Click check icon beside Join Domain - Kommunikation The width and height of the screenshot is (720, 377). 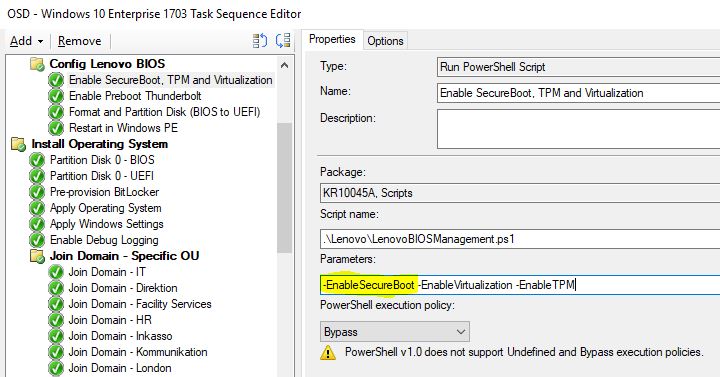tap(56, 353)
